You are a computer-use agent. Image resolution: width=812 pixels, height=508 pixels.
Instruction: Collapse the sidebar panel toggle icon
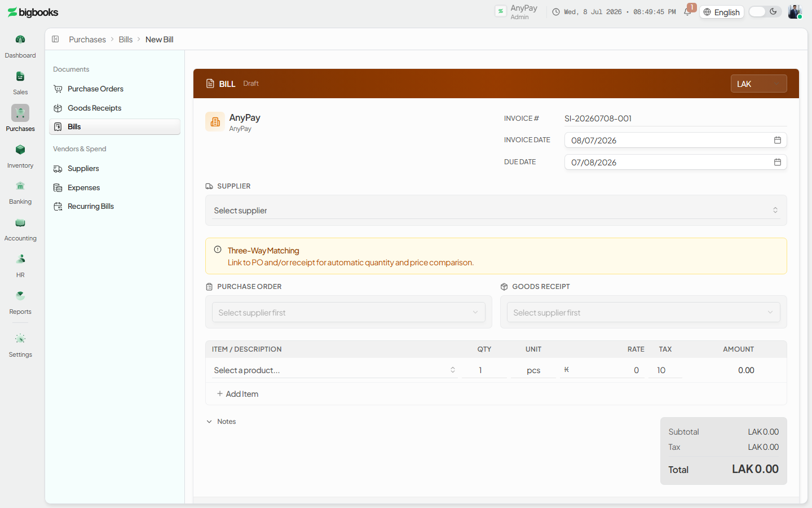55,39
